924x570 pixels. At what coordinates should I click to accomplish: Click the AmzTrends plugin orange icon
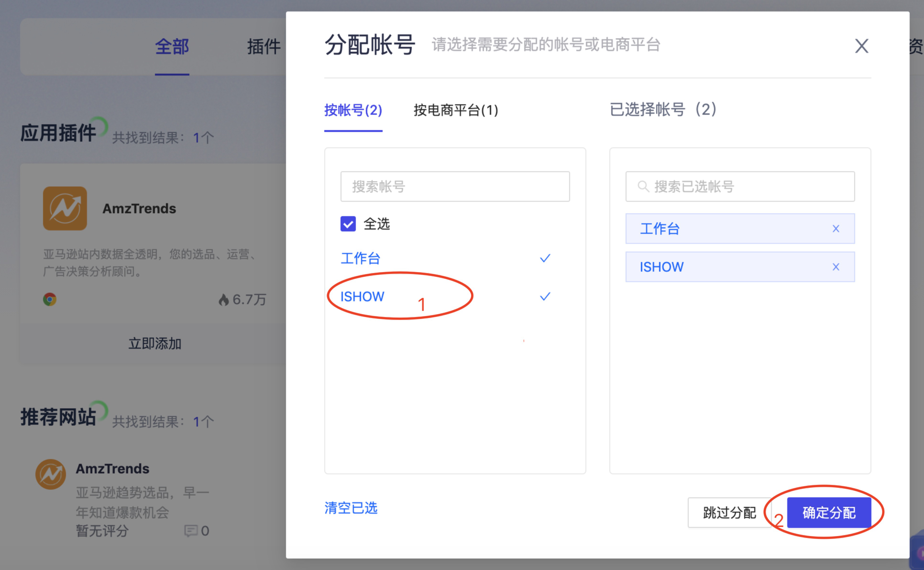pos(65,208)
